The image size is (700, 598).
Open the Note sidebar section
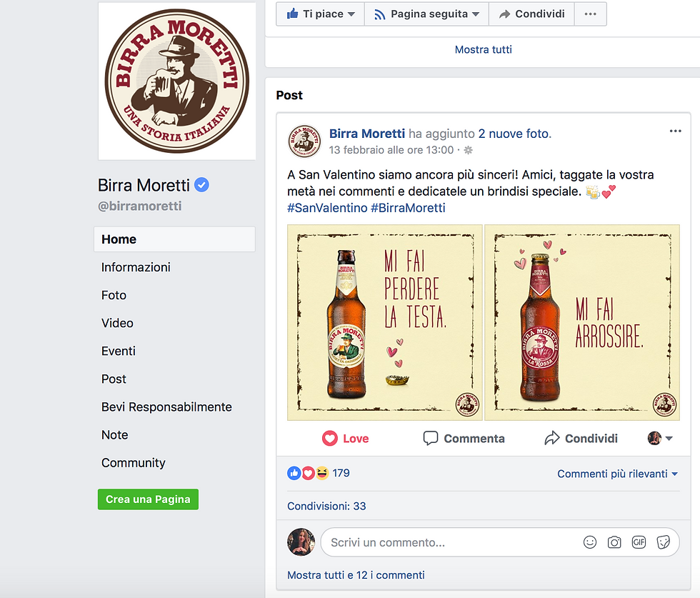click(x=114, y=435)
